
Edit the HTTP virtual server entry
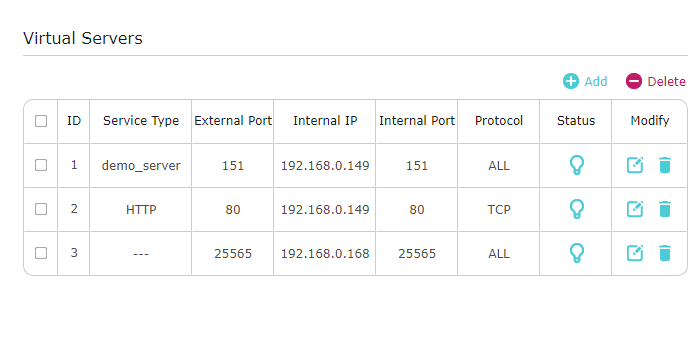635,209
